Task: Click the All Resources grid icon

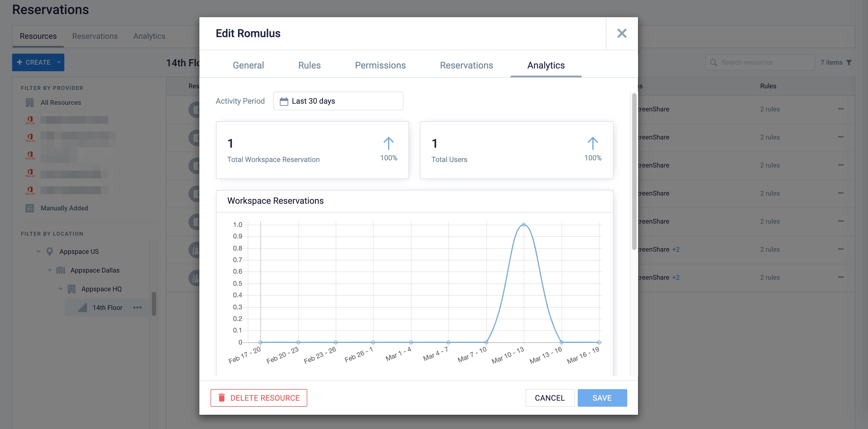Action: click(30, 103)
